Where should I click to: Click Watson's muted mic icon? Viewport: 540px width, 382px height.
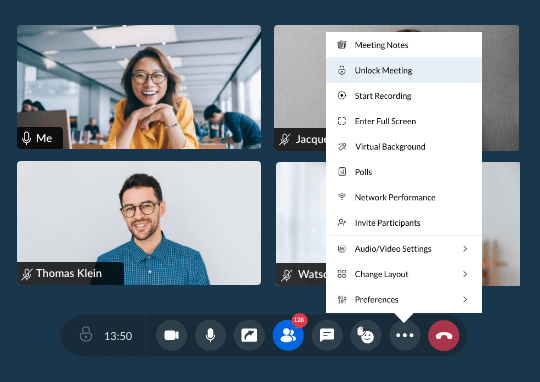pyautogui.click(x=287, y=275)
